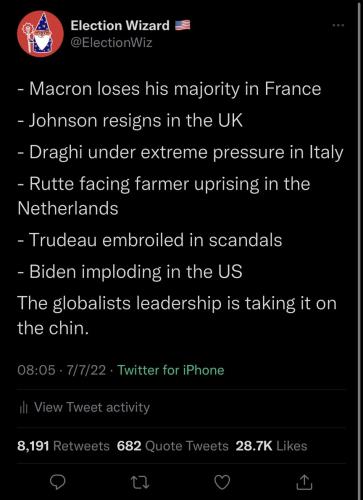Viewport: 363px width, 500px height.
Task: Open View Tweet activity
Action: (92, 407)
